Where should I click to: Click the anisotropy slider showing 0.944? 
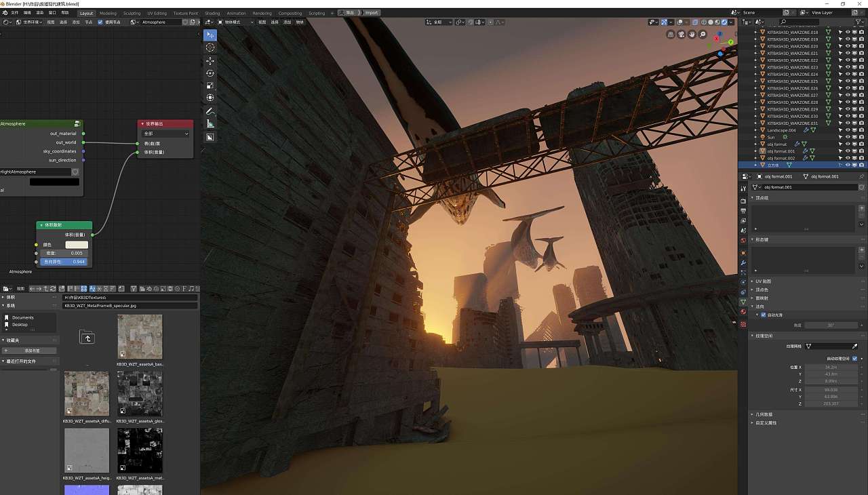64,261
